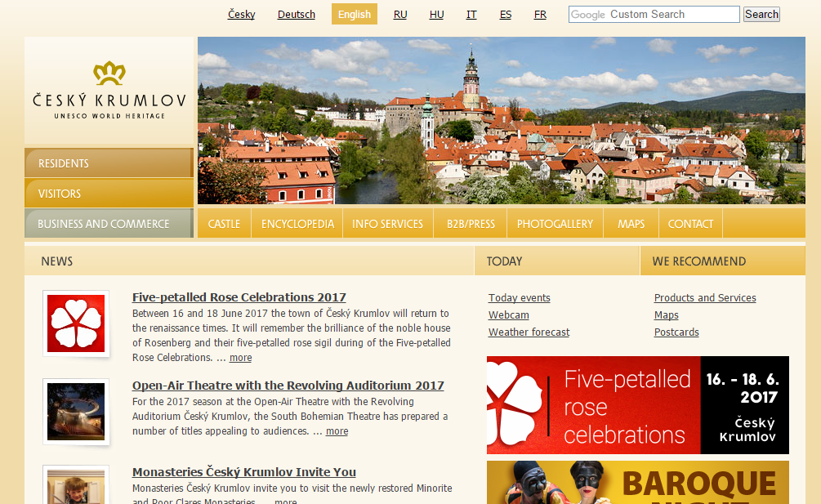The image size is (821, 504).
Task: Select the English language option
Action: (355, 14)
